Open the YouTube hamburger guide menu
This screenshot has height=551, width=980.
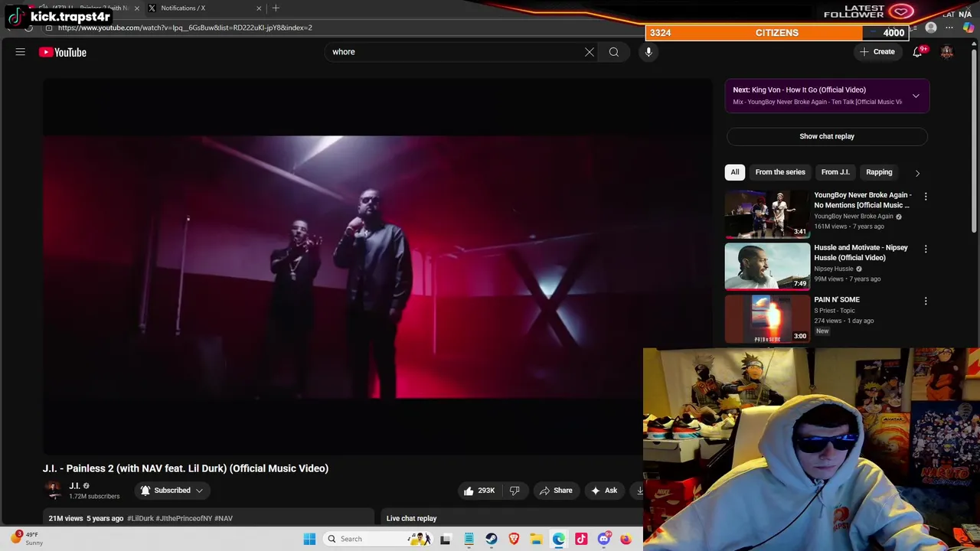(21, 52)
